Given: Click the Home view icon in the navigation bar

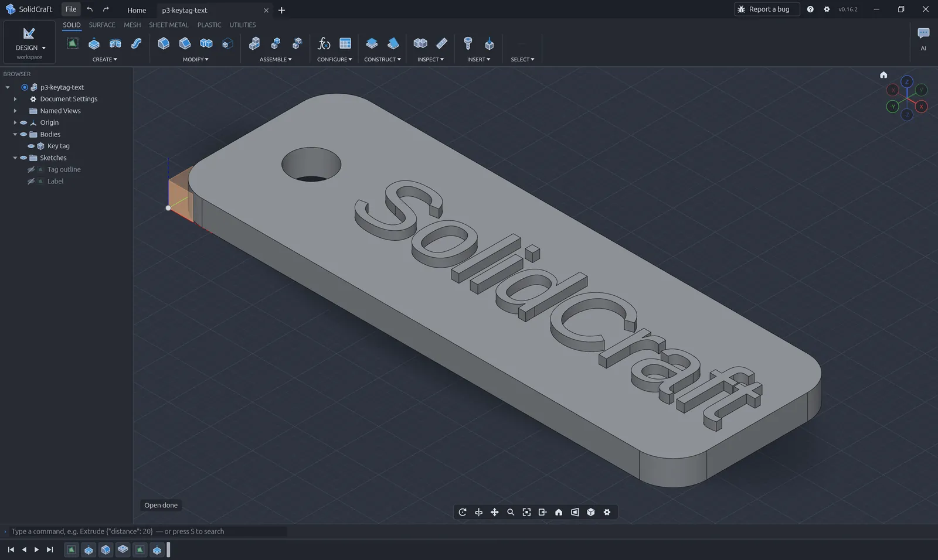Looking at the screenshot, I should tap(559, 512).
